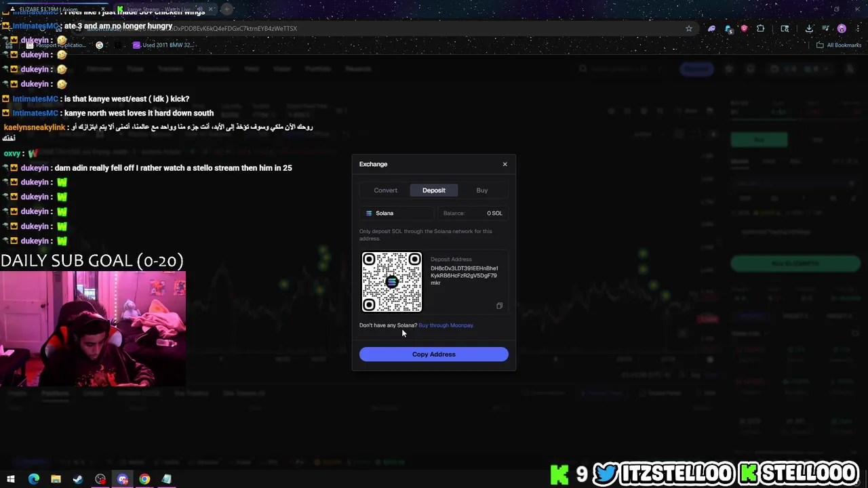
Task: Open the Windows Start menu
Action: [11, 479]
